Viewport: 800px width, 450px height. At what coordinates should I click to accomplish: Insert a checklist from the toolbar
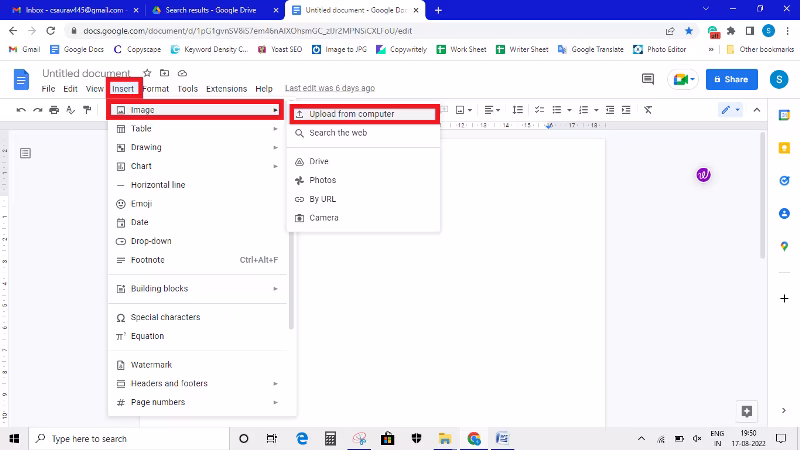(539, 110)
